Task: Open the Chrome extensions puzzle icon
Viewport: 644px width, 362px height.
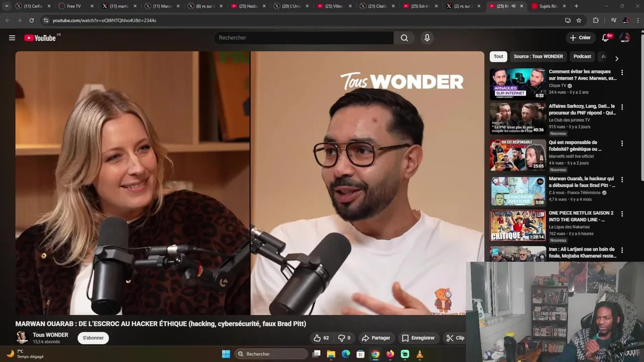Action: (x=596, y=20)
